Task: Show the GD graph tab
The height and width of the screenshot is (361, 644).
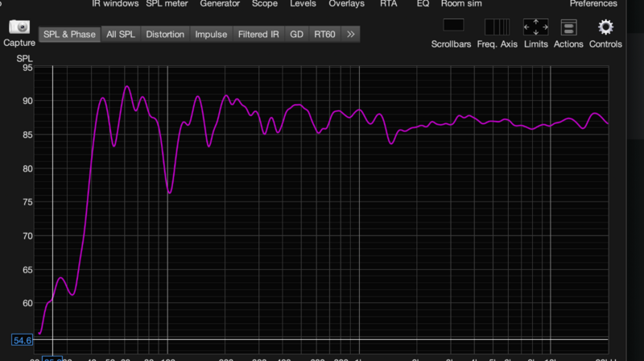Action: tap(296, 35)
